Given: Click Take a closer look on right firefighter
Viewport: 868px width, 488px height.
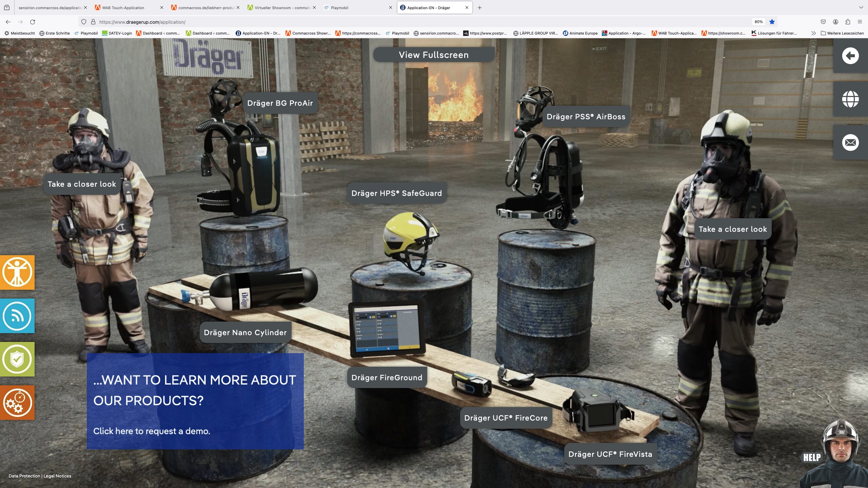Looking at the screenshot, I should [733, 229].
